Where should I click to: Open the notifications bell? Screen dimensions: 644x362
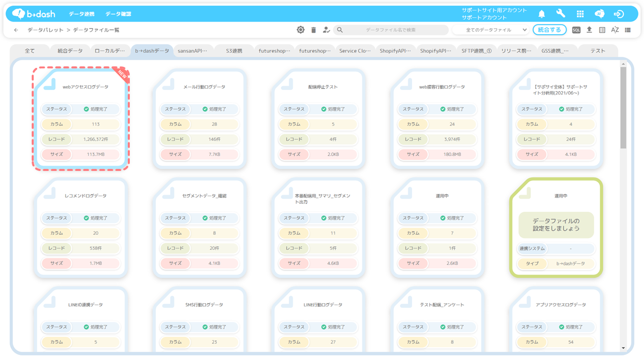(x=542, y=14)
